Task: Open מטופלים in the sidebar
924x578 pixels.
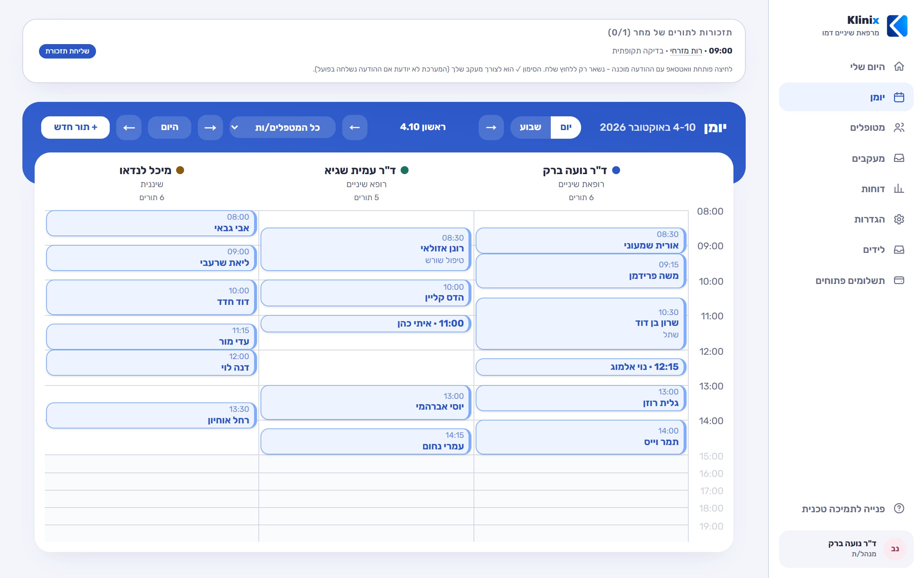Action: click(x=846, y=128)
